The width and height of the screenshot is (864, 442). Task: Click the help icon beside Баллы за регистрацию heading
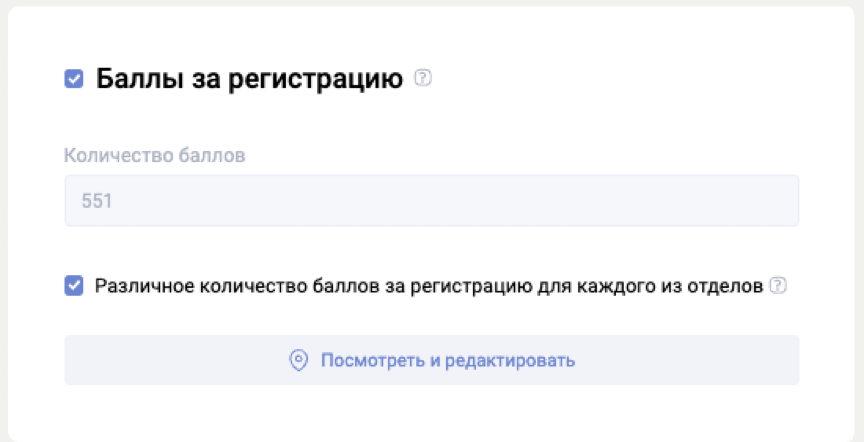[423, 78]
